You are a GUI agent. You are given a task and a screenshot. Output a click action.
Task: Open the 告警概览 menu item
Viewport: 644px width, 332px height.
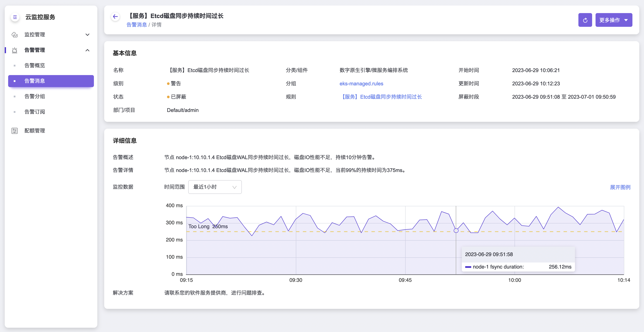pos(35,66)
